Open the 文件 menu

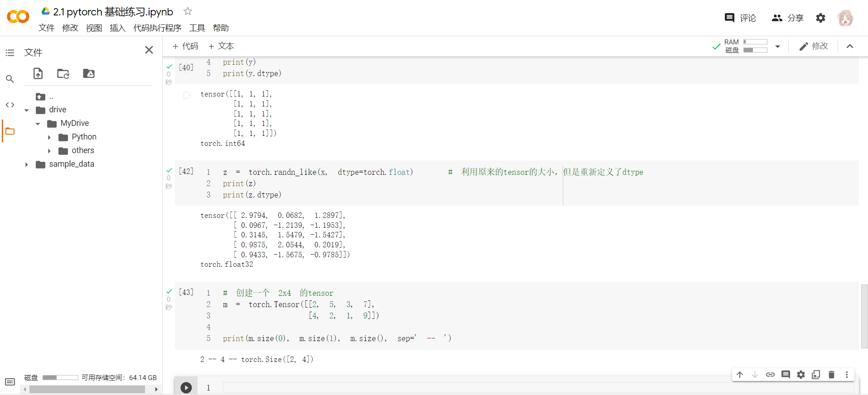coord(47,28)
